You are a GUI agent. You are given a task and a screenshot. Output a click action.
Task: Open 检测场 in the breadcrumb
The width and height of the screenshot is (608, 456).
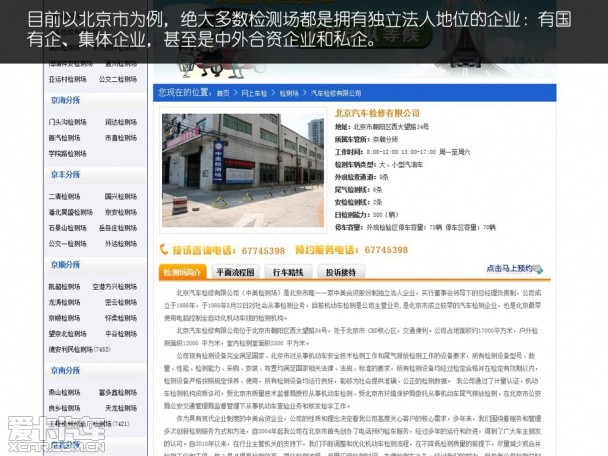coord(289,93)
